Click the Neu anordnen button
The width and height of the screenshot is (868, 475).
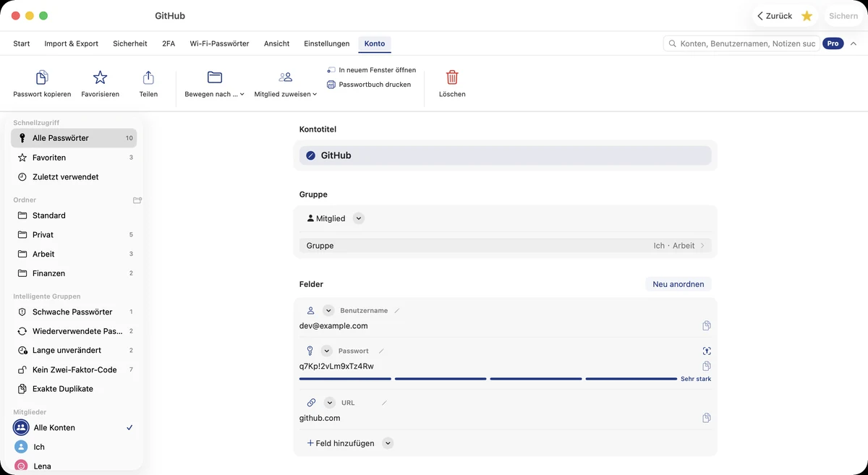coord(678,284)
